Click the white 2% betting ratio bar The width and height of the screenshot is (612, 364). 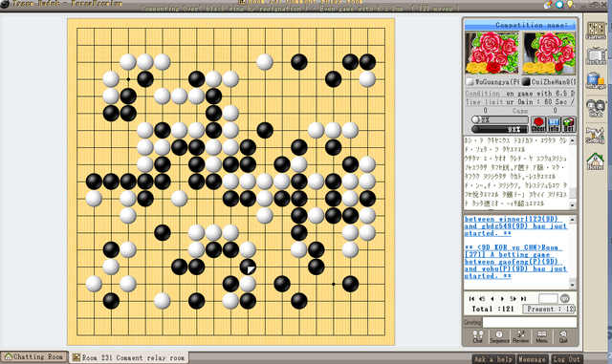tap(499, 119)
